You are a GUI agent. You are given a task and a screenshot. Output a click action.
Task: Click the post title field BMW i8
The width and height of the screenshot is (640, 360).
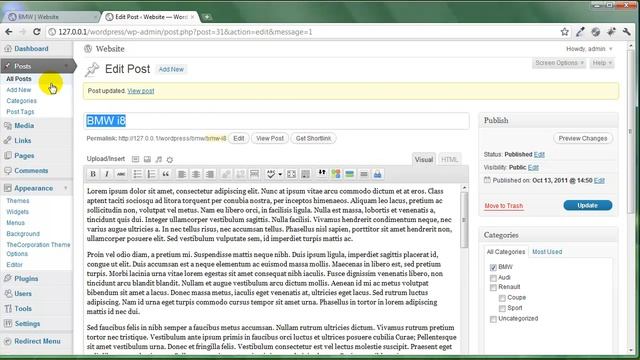pos(276,121)
